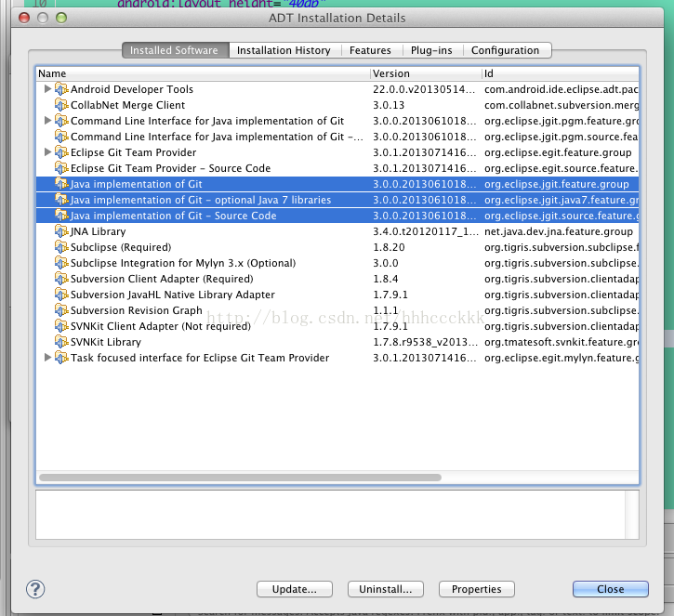Click icon of Command Line Interface source row
The height and width of the screenshot is (616, 674).
61,137
